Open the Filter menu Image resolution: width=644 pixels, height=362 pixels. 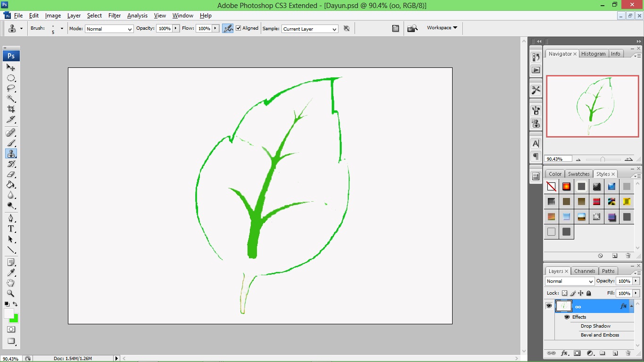114,16
